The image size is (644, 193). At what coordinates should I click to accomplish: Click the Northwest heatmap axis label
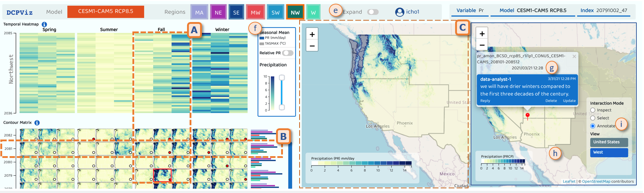11,69
